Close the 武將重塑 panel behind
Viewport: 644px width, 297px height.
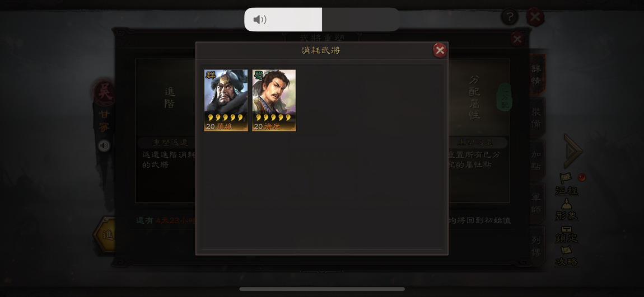point(517,39)
